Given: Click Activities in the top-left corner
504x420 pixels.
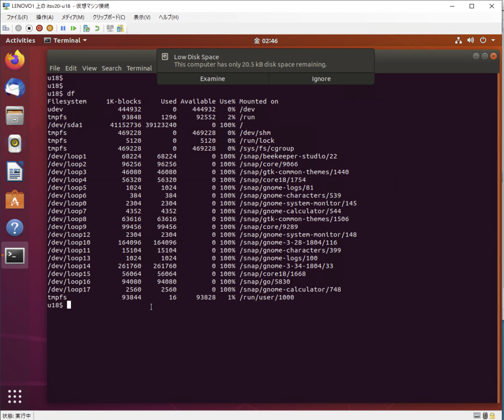Looking at the screenshot, I should [20, 40].
